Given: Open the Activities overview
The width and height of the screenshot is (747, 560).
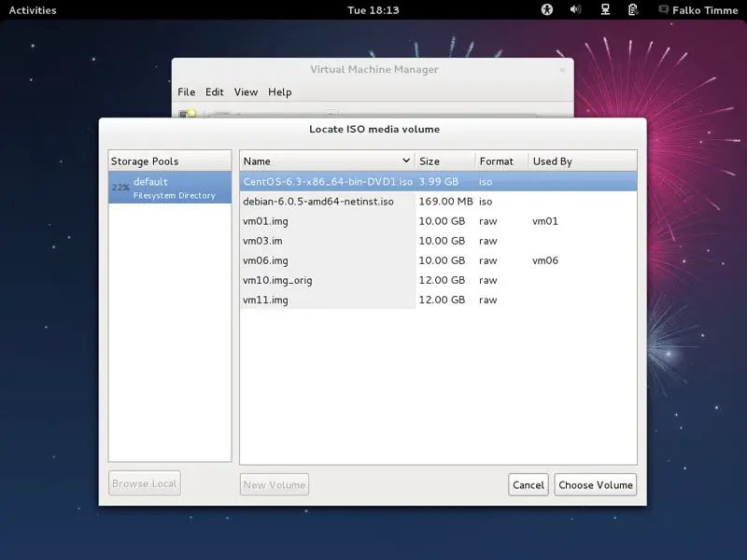Looking at the screenshot, I should pyautogui.click(x=33, y=10).
